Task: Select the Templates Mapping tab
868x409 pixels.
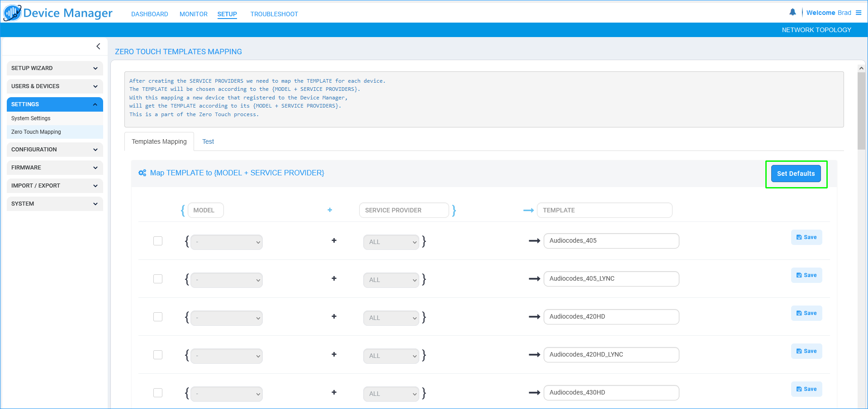Action: [x=159, y=141]
